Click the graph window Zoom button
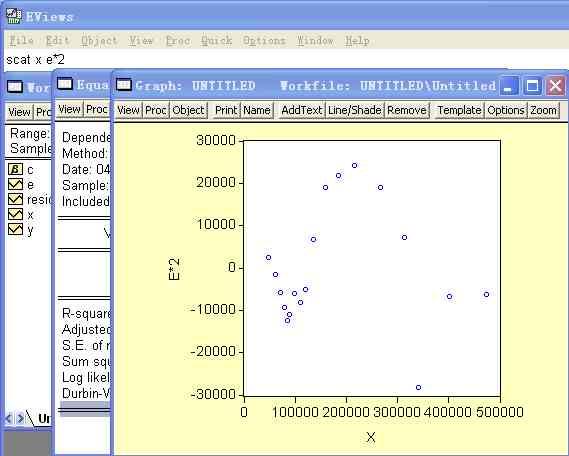Image resolution: width=569 pixels, height=456 pixels. click(543, 110)
